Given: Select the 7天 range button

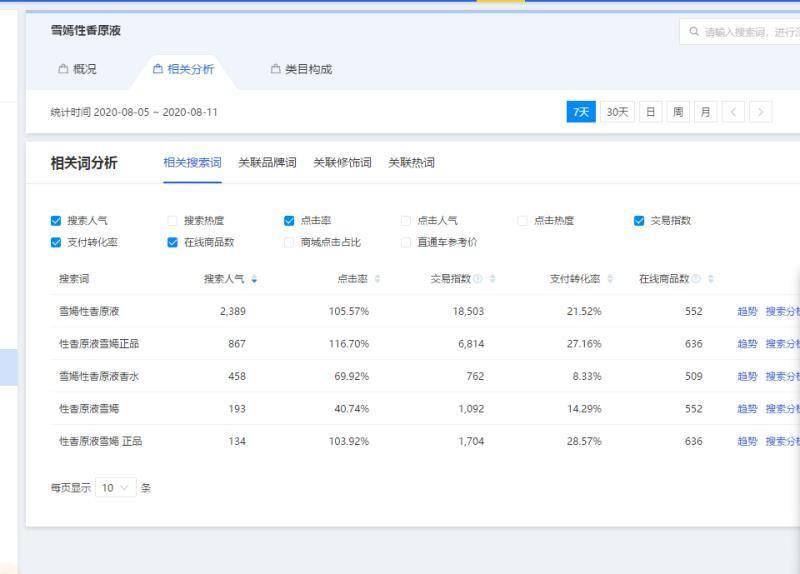Looking at the screenshot, I should point(581,112).
